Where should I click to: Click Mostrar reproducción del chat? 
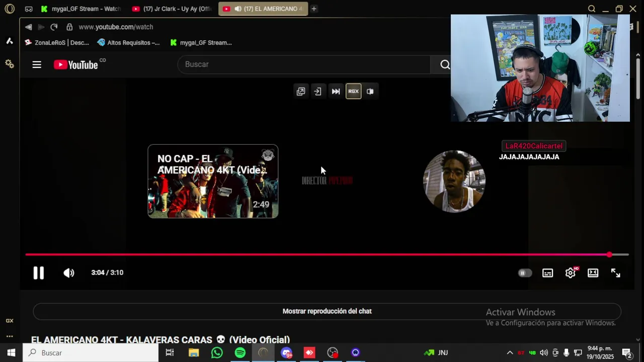click(x=327, y=311)
